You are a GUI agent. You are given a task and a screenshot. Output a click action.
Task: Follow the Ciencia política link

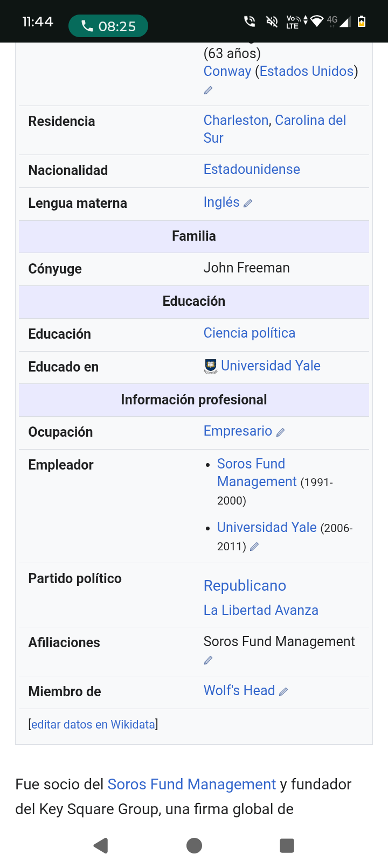(x=249, y=333)
